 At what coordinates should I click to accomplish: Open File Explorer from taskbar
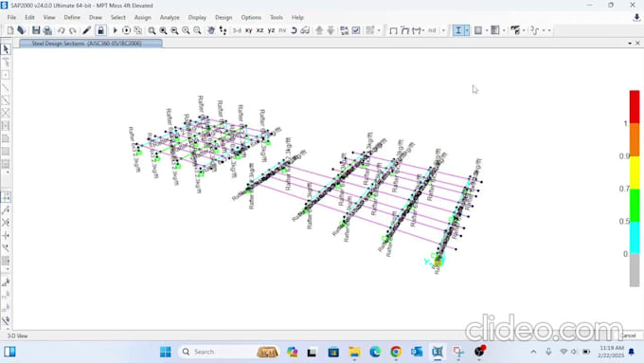pos(354,352)
